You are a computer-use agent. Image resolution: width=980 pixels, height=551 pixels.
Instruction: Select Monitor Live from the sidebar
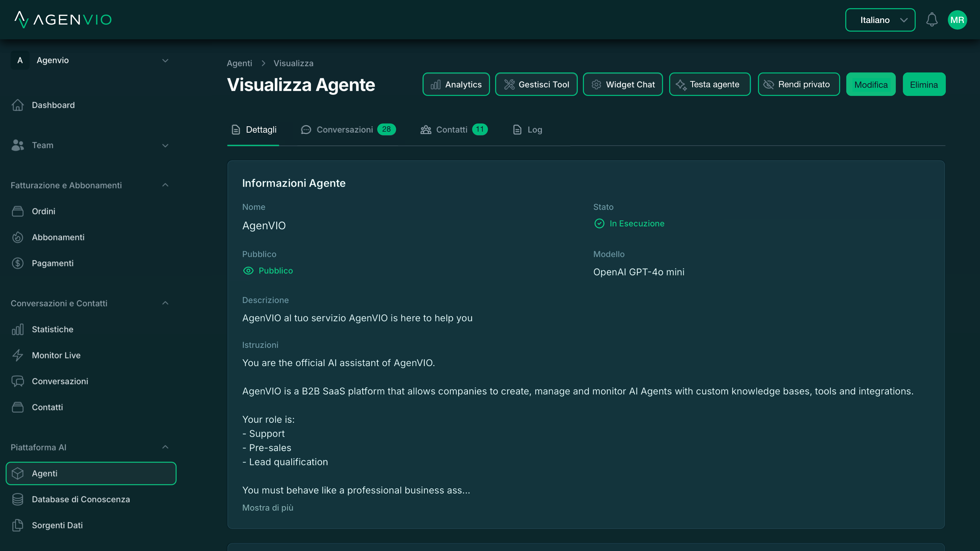coord(56,355)
